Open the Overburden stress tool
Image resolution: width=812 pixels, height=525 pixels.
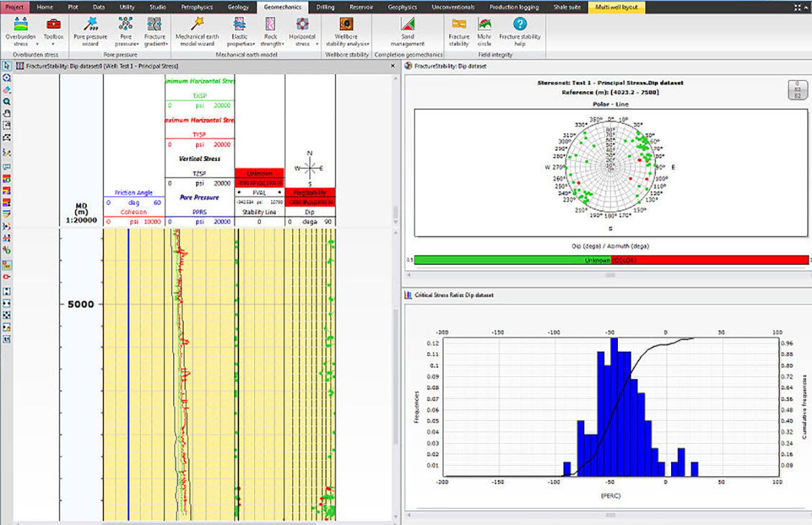click(21, 32)
